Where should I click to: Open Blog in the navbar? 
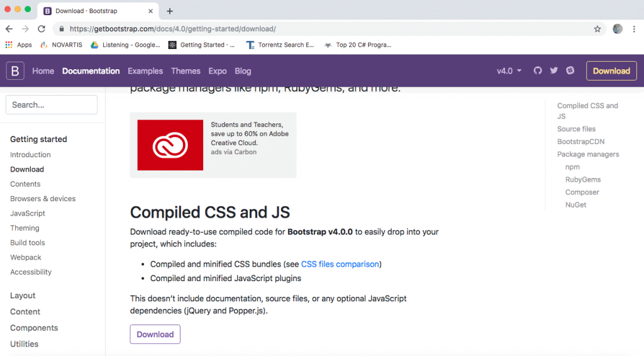[243, 71]
